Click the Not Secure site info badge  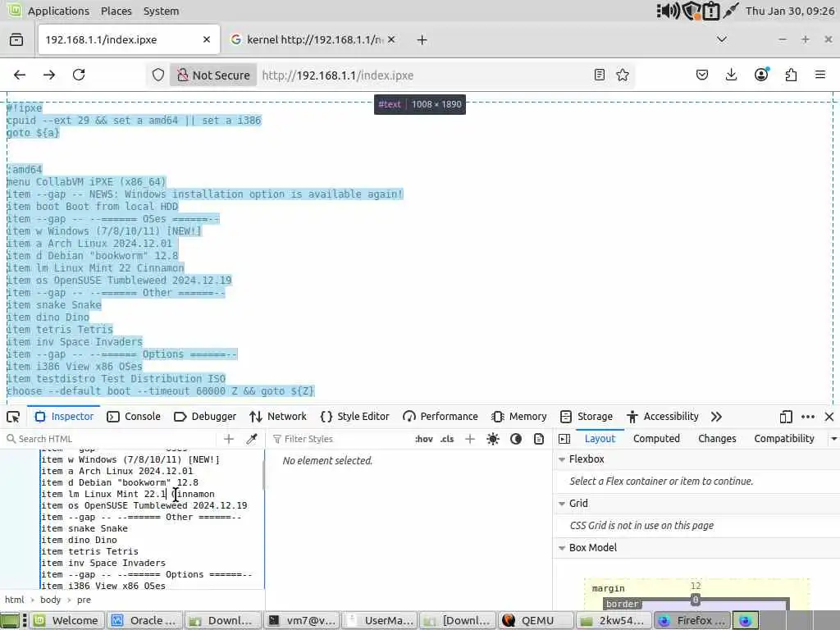pos(213,75)
